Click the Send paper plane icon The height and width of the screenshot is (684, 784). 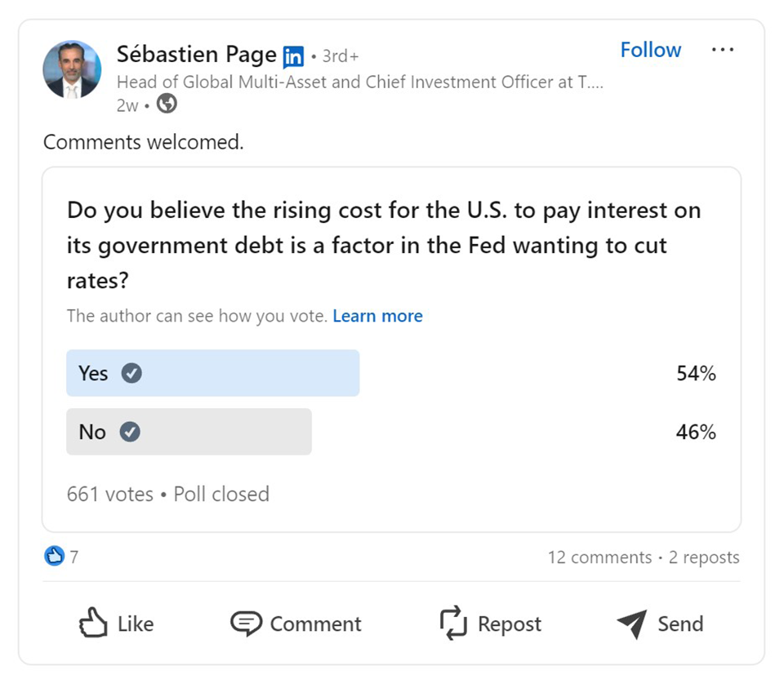632,624
